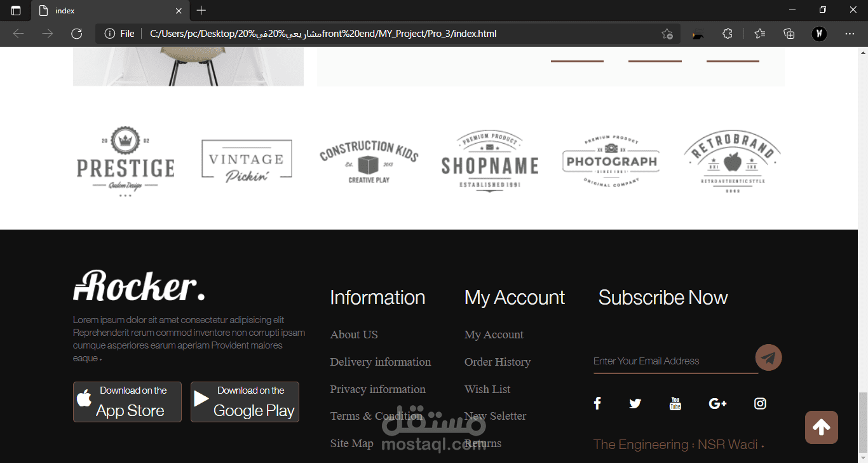Image resolution: width=868 pixels, height=463 pixels.
Task: Open the Site Map link
Action: coord(352,443)
